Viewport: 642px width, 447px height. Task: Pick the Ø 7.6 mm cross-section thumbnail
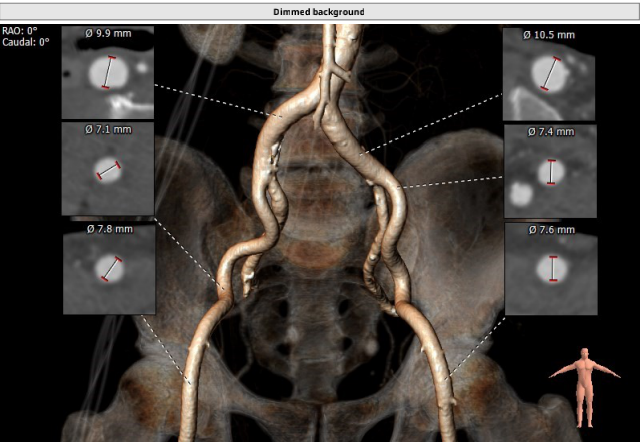click(549, 268)
